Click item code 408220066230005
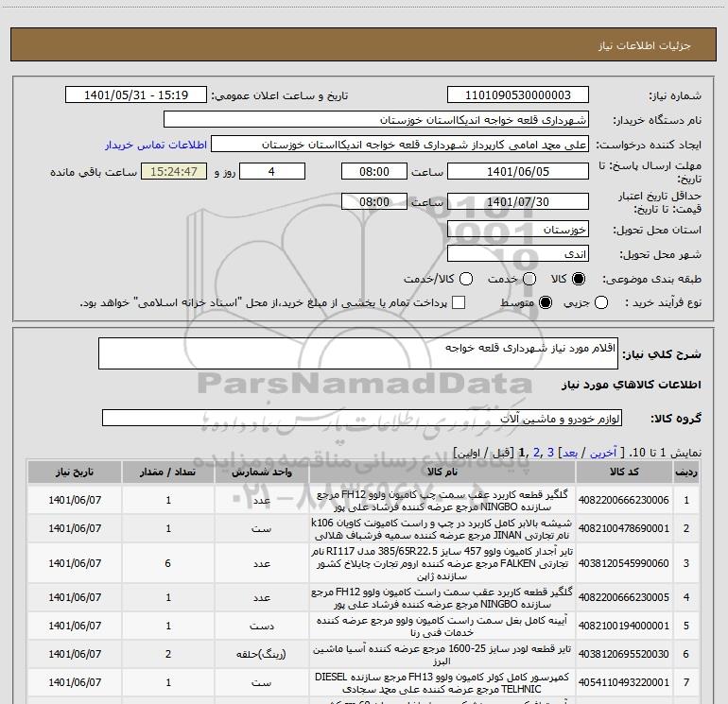The height and width of the screenshot is (704, 728). coord(624,597)
